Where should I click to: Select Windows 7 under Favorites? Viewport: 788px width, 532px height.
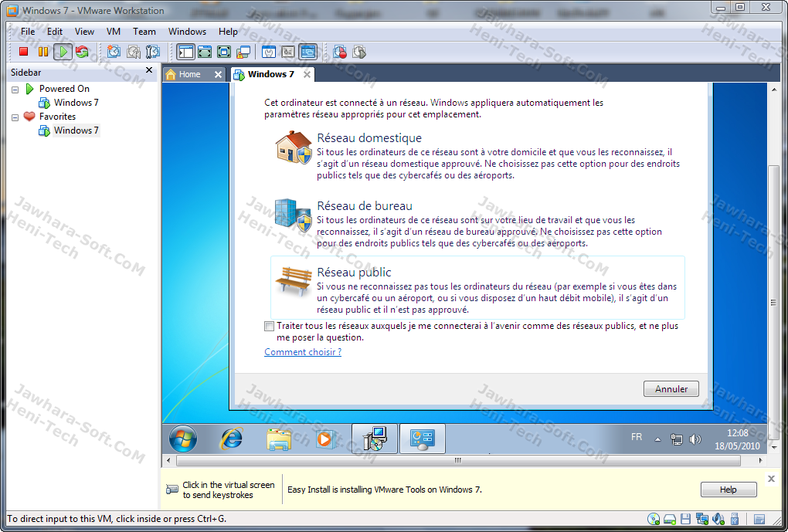click(76, 130)
